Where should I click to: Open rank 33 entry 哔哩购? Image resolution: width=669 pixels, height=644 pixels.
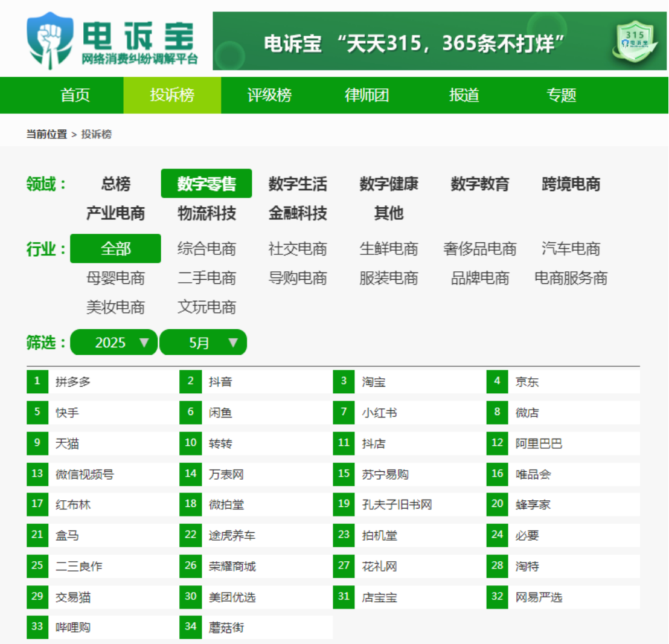[x=103, y=627]
